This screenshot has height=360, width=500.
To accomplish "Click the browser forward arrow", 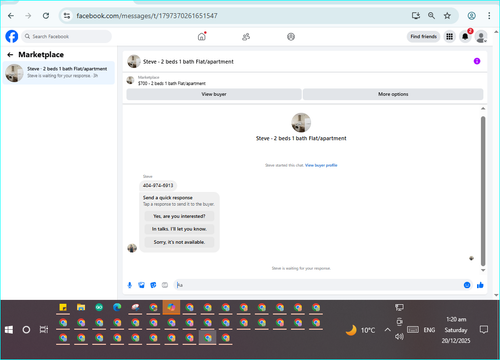I will 28,16.
